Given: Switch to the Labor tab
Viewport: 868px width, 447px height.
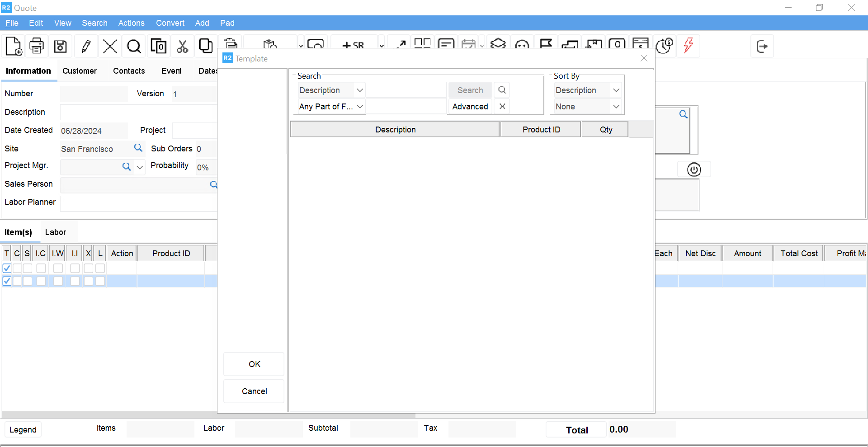Looking at the screenshot, I should pyautogui.click(x=55, y=232).
